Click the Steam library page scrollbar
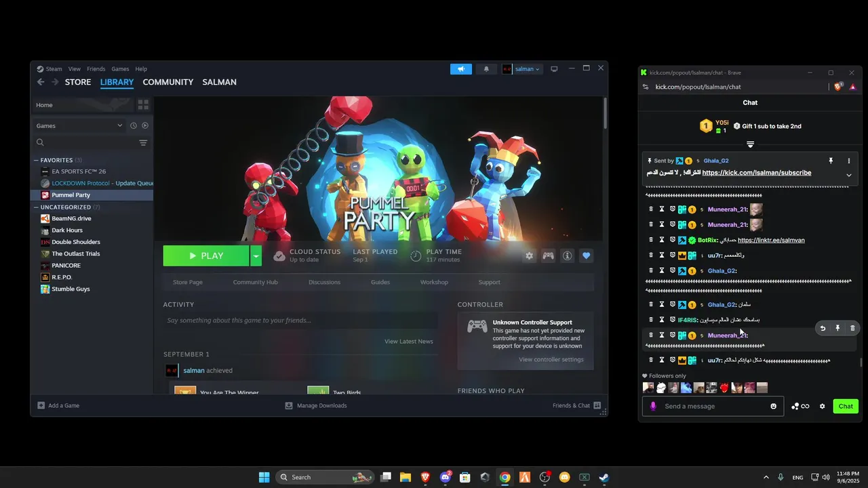 (604, 113)
